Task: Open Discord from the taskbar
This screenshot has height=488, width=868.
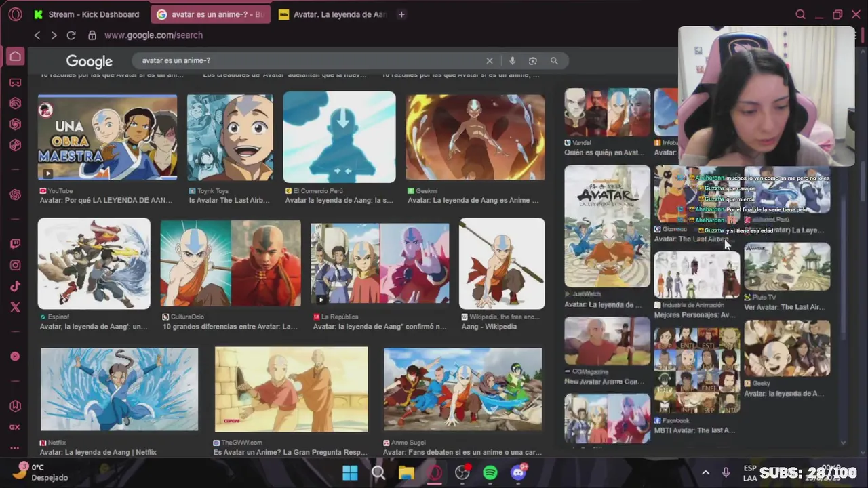Action: pos(519,472)
